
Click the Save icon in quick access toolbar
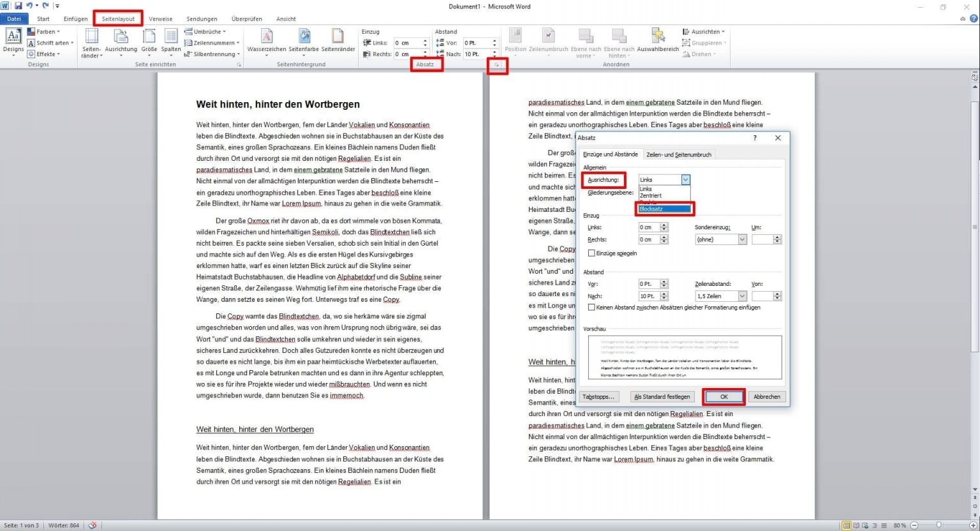[18, 6]
